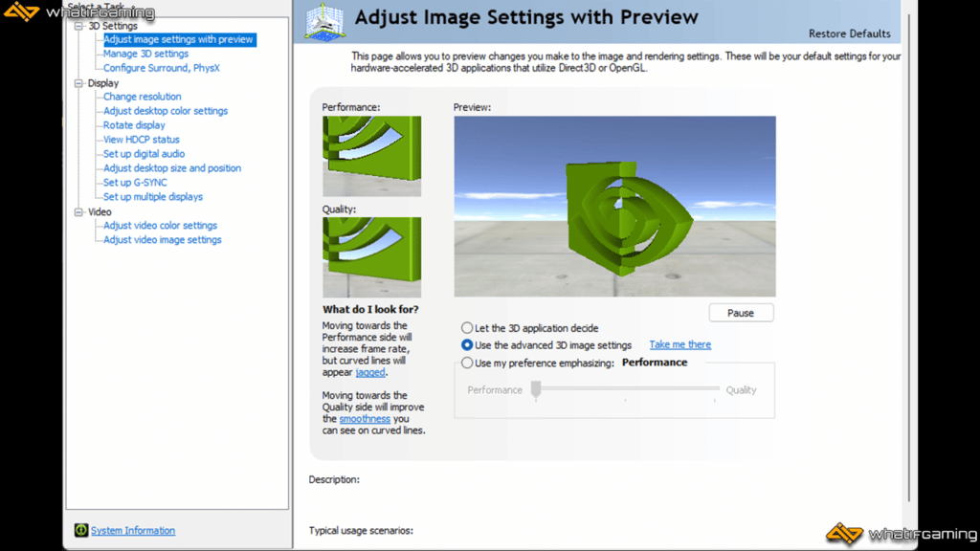Open Set up G-SYNC page

coord(135,183)
